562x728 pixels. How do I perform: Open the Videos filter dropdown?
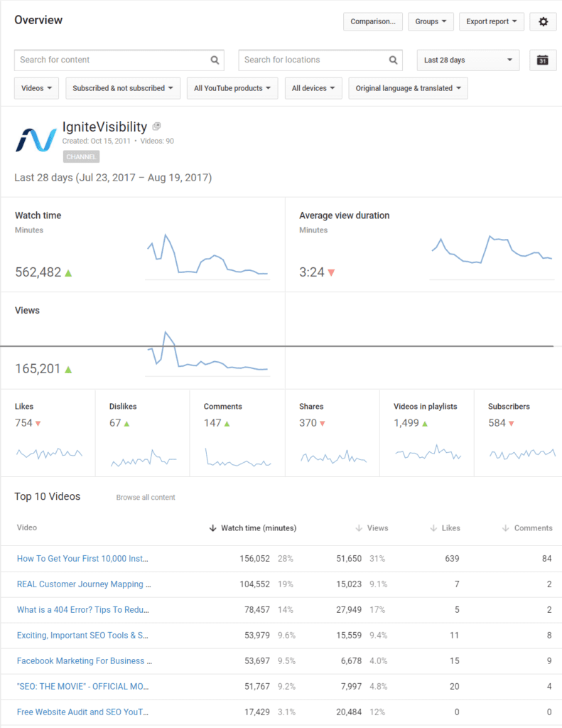[x=36, y=88]
